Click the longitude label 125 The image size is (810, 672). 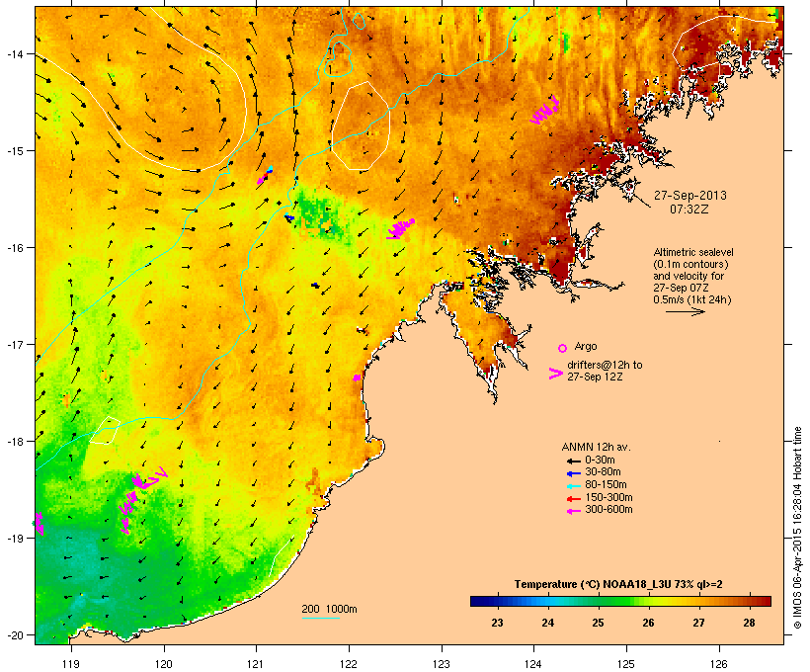click(626, 664)
